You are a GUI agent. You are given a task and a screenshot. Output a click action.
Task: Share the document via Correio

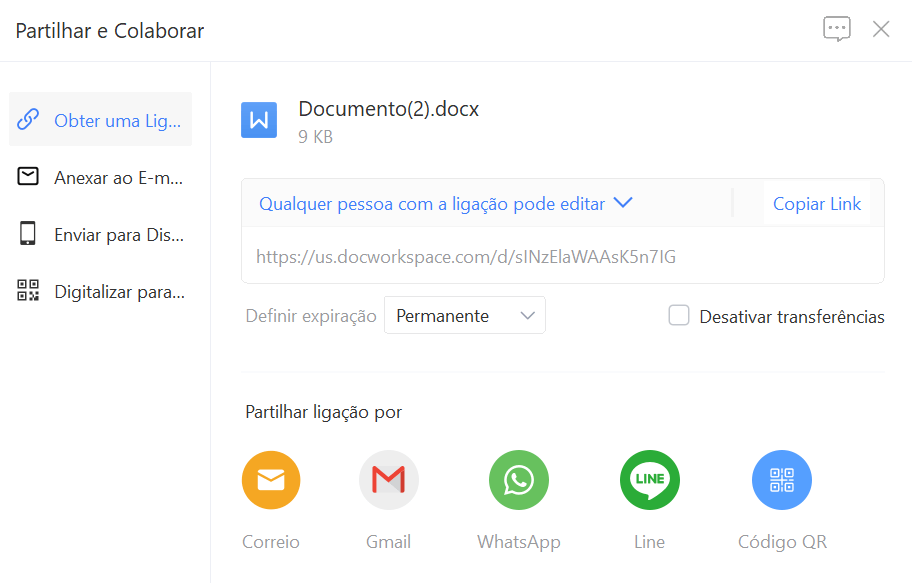pos(271,480)
